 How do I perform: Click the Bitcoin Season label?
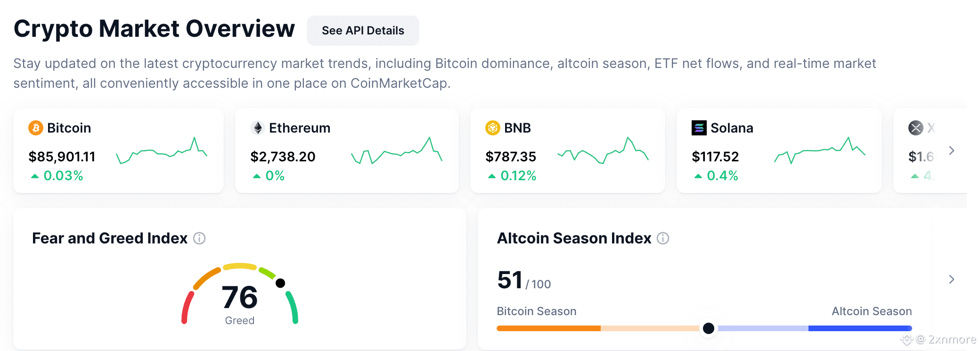coord(537,311)
